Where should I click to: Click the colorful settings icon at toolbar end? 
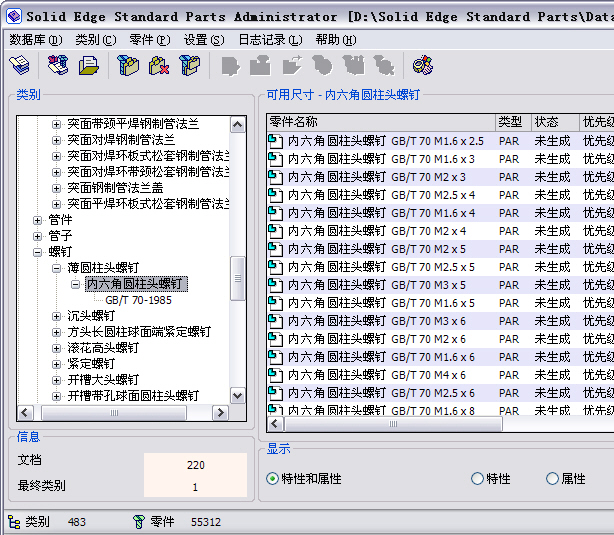(x=423, y=65)
